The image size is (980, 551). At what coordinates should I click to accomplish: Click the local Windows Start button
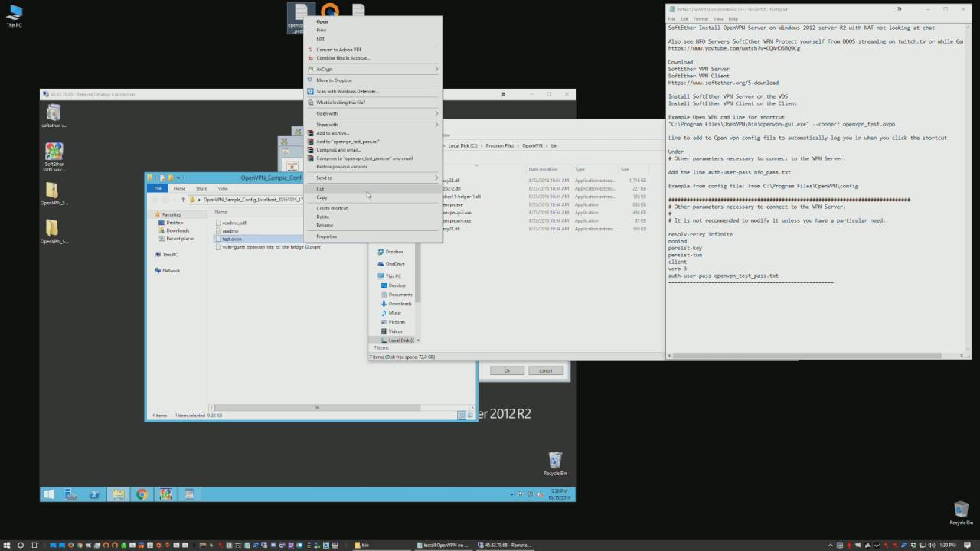[7, 545]
